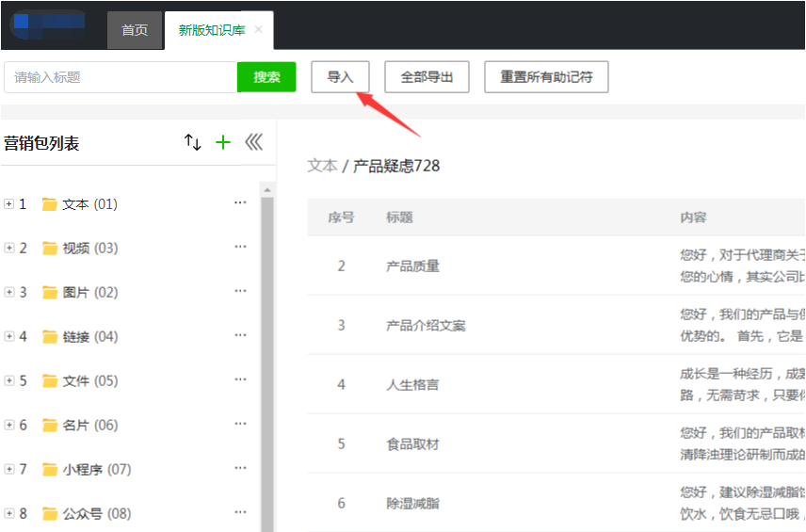Expand the 公众号 (08) tree node

pos(9,514)
